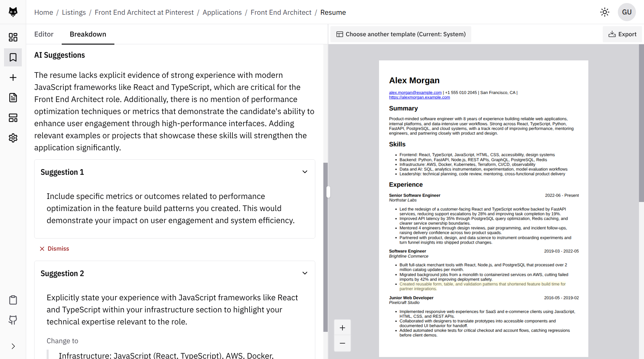Click the Summary section heading
Screen dimensions: 644x359
403,108
